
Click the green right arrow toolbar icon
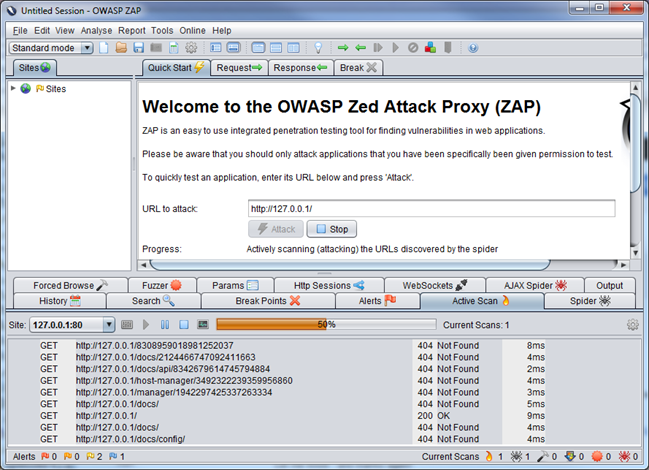(x=343, y=48)
